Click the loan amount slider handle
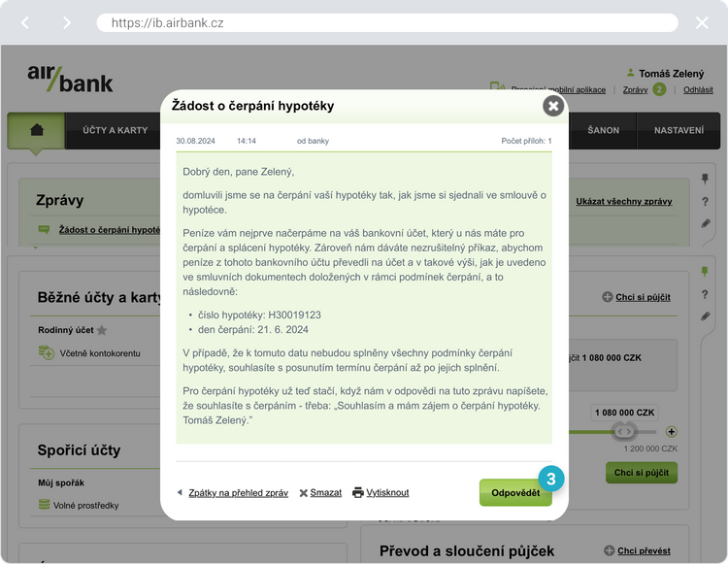 point(624,431)
